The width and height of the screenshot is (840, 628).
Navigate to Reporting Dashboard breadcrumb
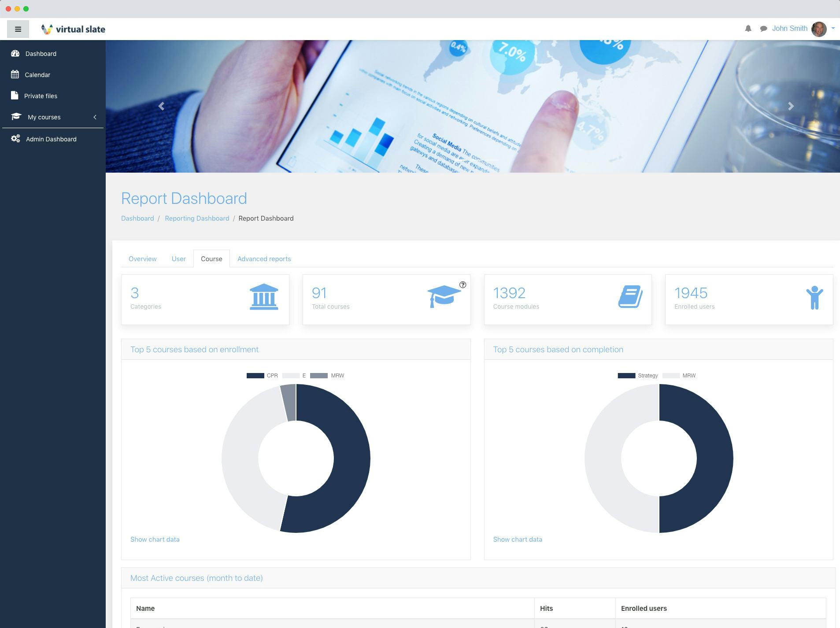197,218
